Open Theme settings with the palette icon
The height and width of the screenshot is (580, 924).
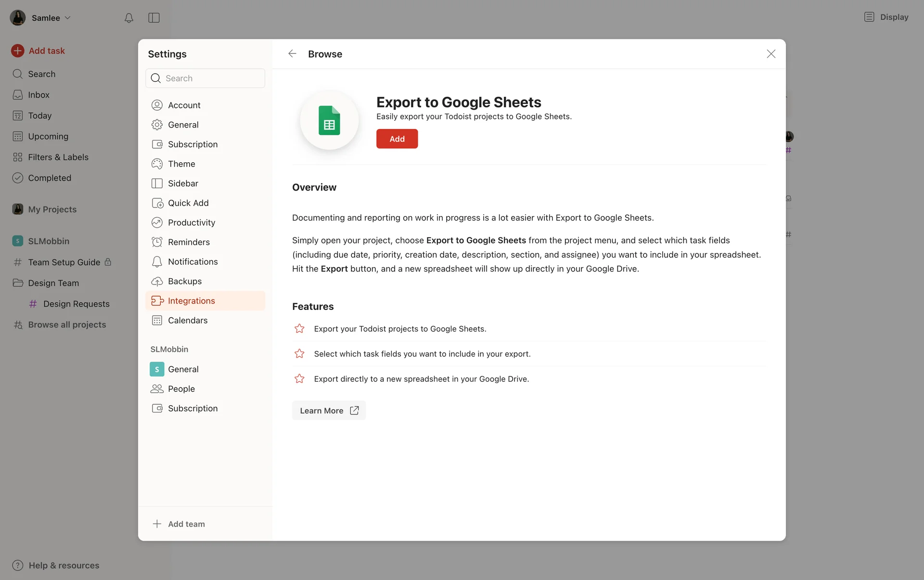[157, 164]
